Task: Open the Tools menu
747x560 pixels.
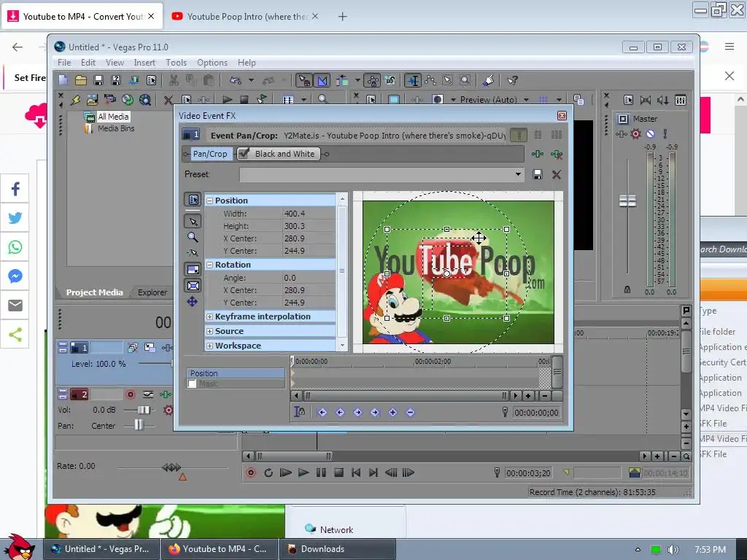Action: tap(176, 63)
